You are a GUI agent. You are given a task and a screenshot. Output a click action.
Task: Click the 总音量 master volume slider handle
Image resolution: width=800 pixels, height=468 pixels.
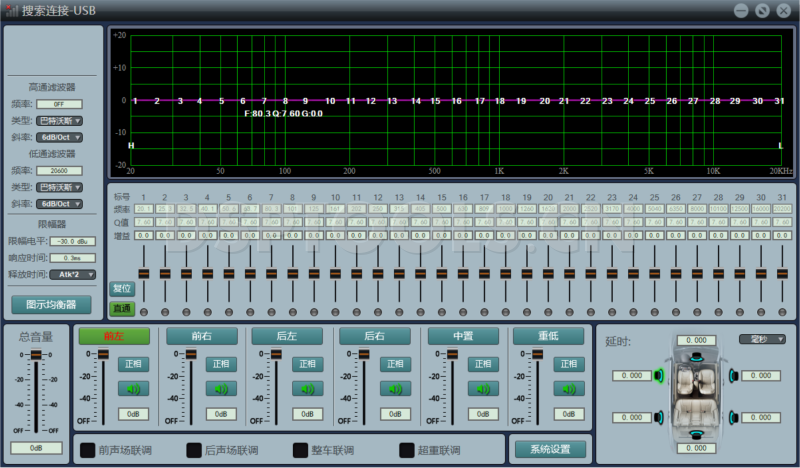click(37, 355)
